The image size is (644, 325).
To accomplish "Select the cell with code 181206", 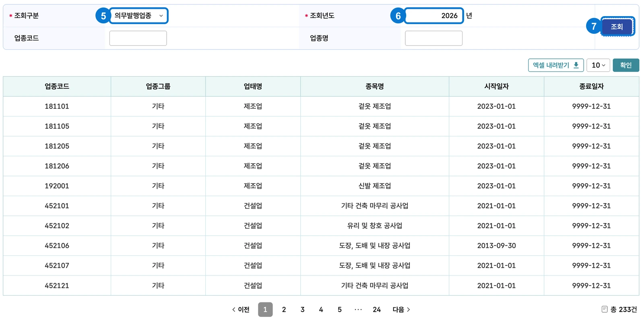I will coord(57,166).
